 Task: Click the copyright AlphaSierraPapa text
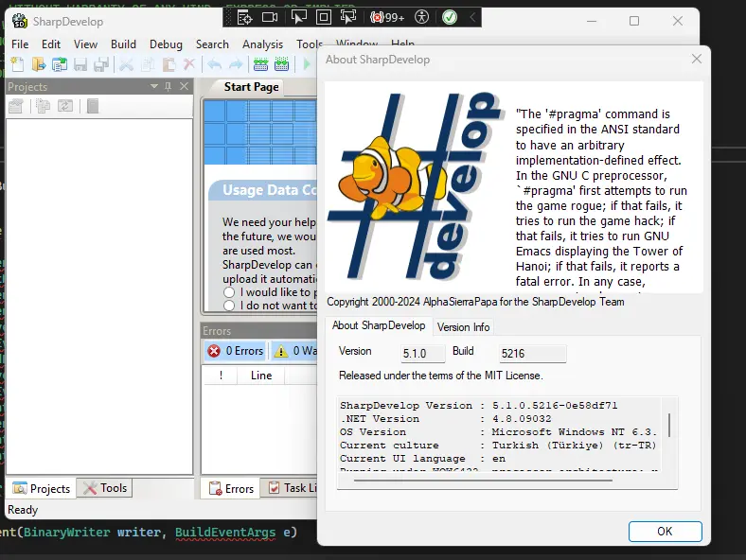point(475,302)
